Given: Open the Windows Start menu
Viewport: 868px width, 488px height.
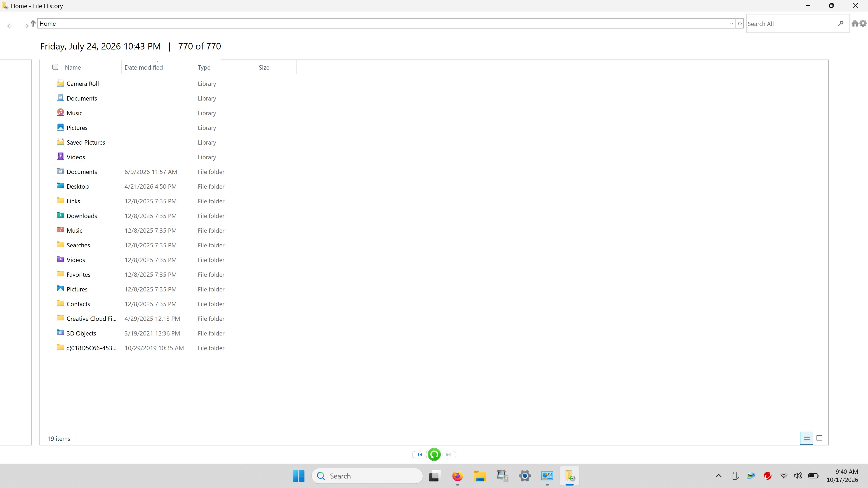Looking at the screenshot, I should coord(299,476).
